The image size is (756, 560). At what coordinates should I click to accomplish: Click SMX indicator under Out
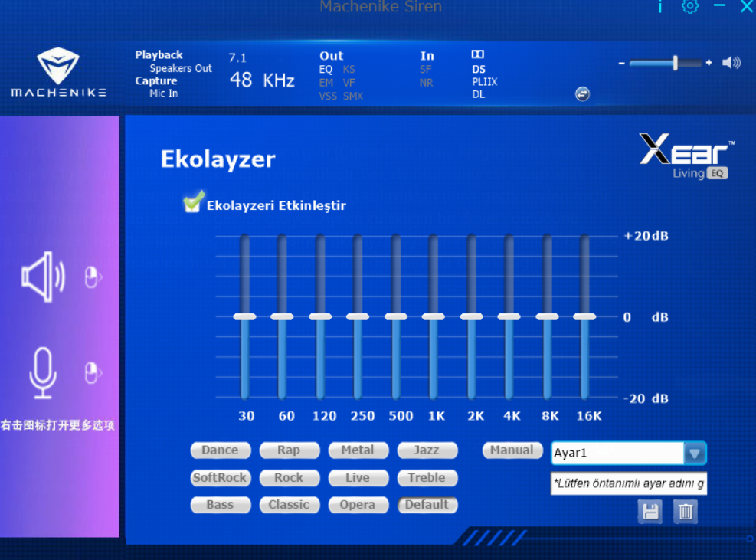point(353,96)
